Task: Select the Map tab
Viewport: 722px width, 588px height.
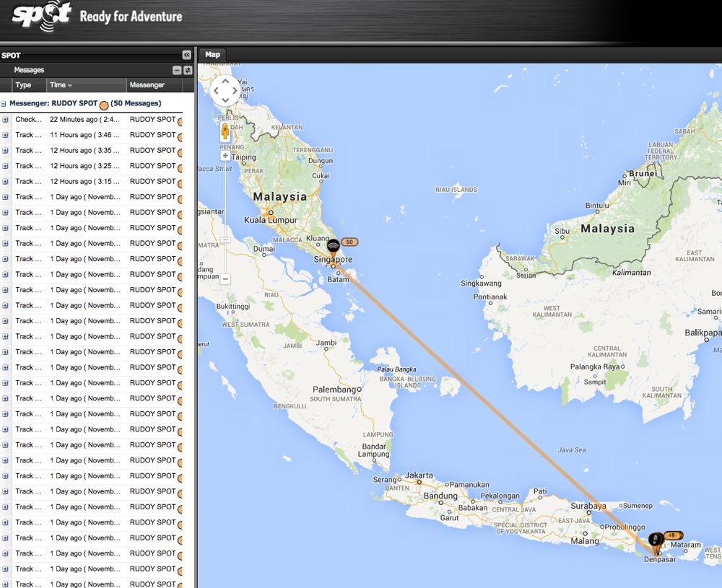Action: click(212, 55)
